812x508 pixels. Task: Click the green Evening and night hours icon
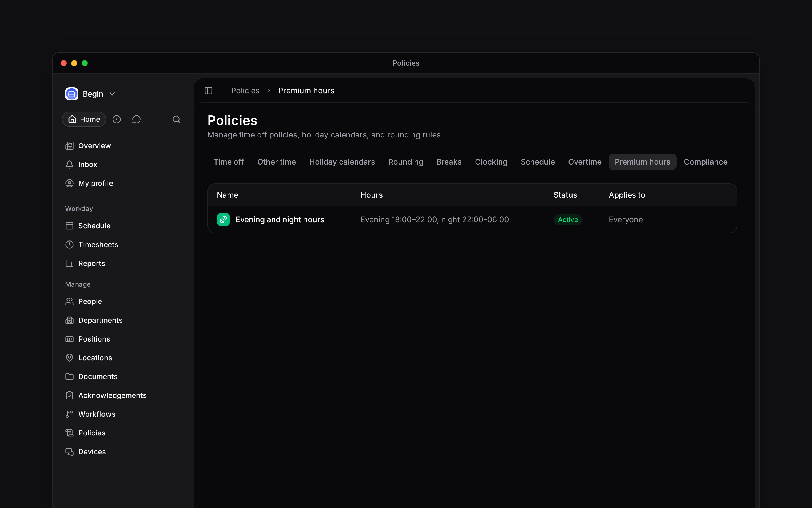pyautogui.click(x=223, y=220)
